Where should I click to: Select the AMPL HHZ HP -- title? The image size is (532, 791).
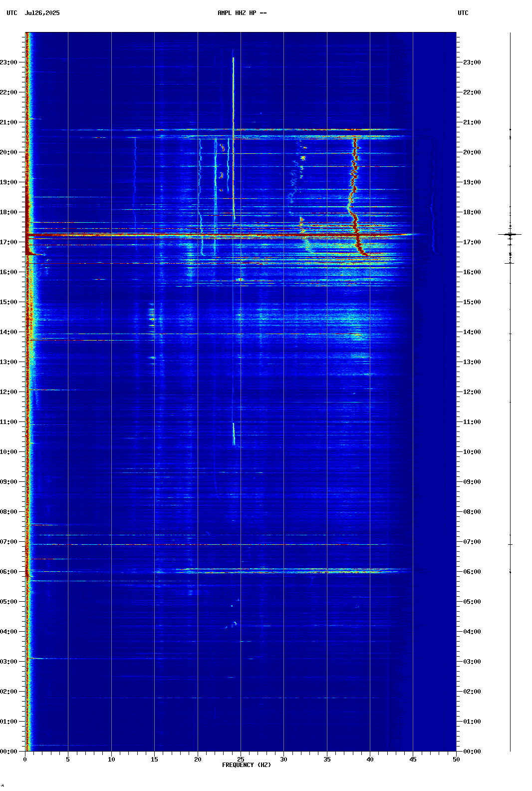coord(242,13)
